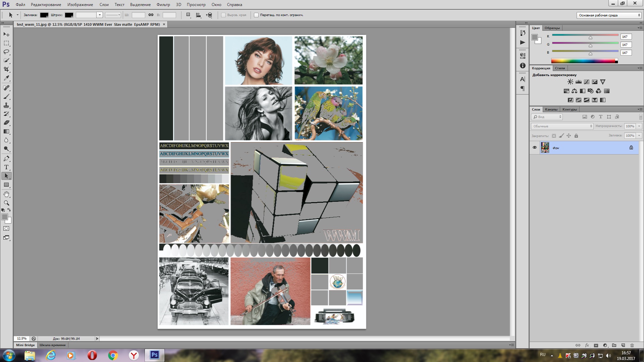Open the stroke line type dropdown
644x362 pixels.
click(x=113, y=15)
